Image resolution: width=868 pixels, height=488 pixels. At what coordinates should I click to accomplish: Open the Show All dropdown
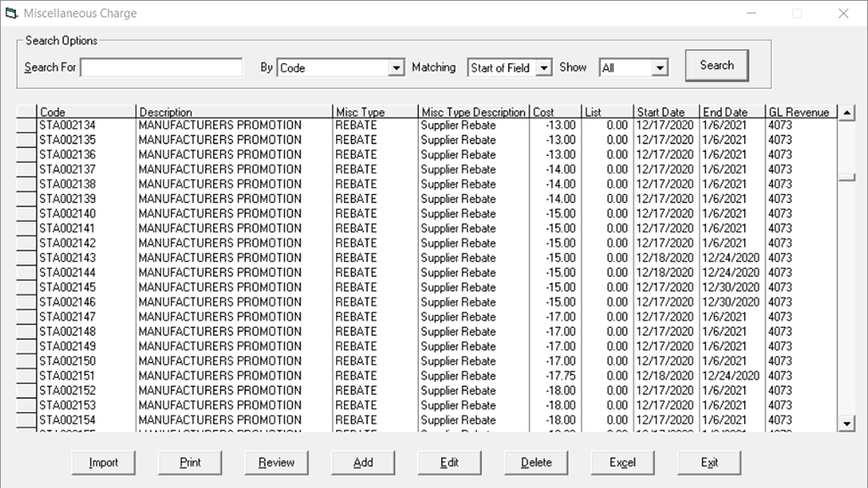(x=659, y=69)
